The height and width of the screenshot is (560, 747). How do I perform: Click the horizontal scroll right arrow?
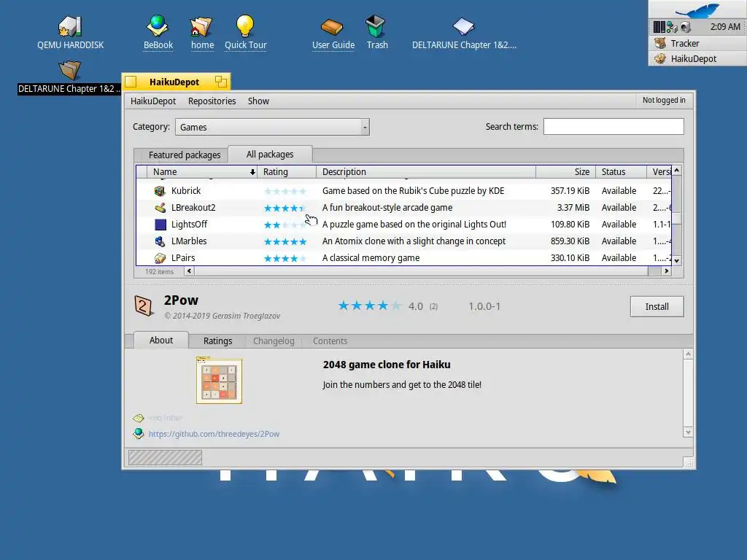pos(667,271)
